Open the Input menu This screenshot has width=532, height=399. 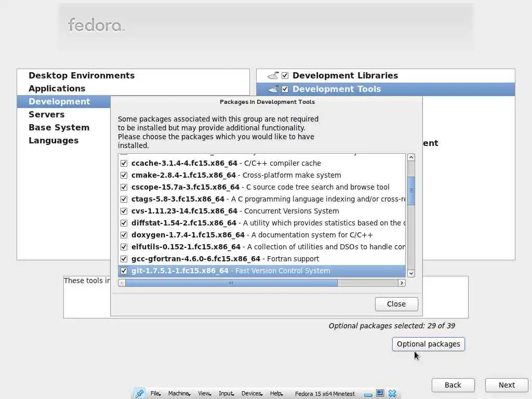[227, 394]
